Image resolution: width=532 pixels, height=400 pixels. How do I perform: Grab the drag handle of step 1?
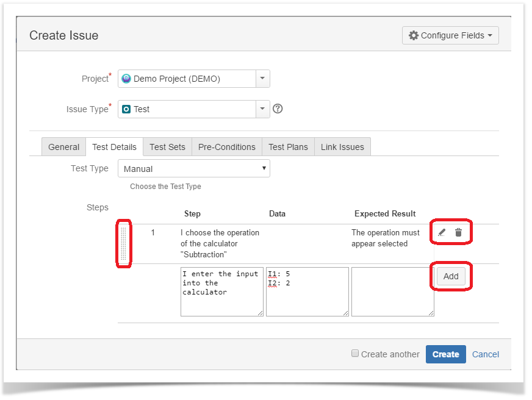123,244
